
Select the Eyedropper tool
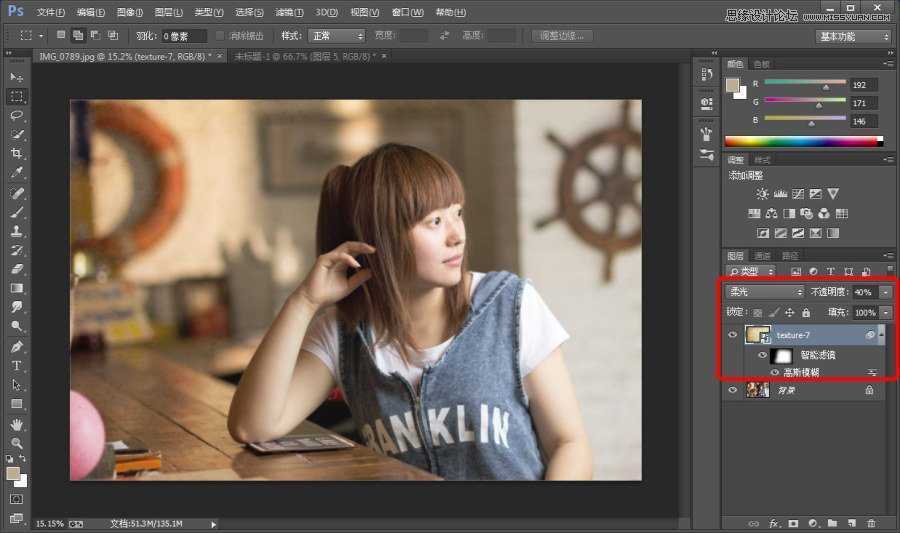click(x=17, y=172)
